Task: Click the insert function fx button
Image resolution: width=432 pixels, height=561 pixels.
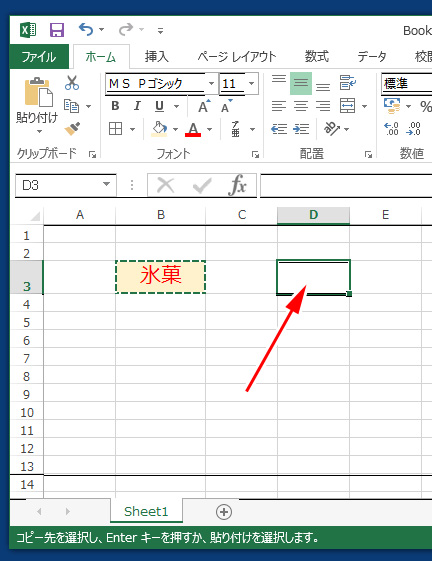Action: click(x=237, y=185)
